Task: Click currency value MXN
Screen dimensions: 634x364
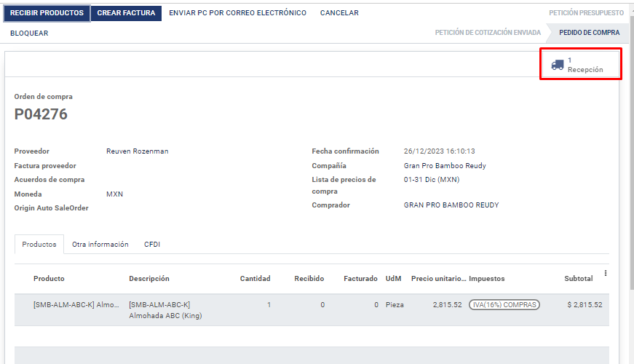Action: coord(114,194)
